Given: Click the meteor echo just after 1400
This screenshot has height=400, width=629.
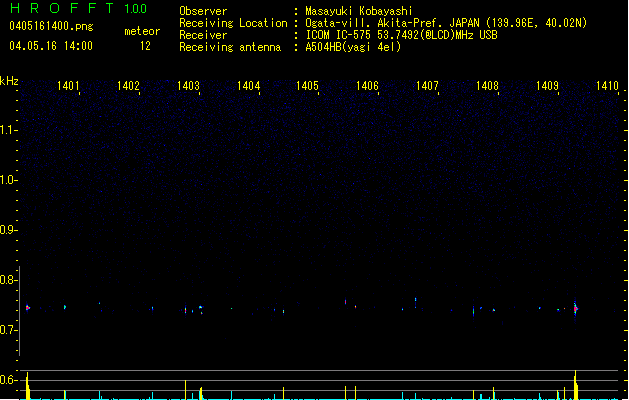Looking at the screenshot, I should pos(27,308).
